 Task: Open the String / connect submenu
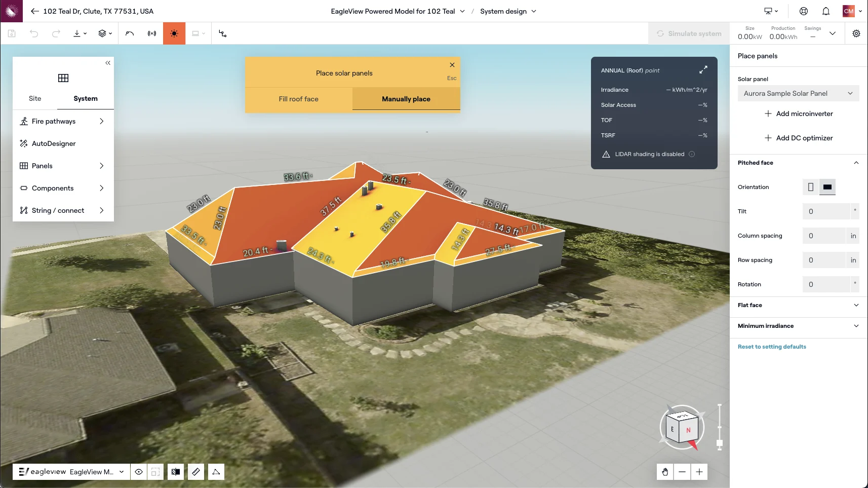pyautogui.click(x=63, y=210)
